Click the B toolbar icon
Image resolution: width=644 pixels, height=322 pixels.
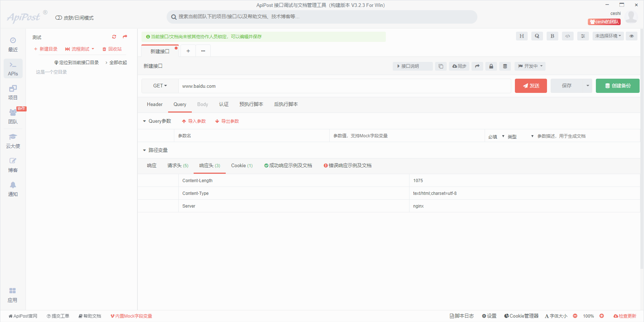(552, 36)
